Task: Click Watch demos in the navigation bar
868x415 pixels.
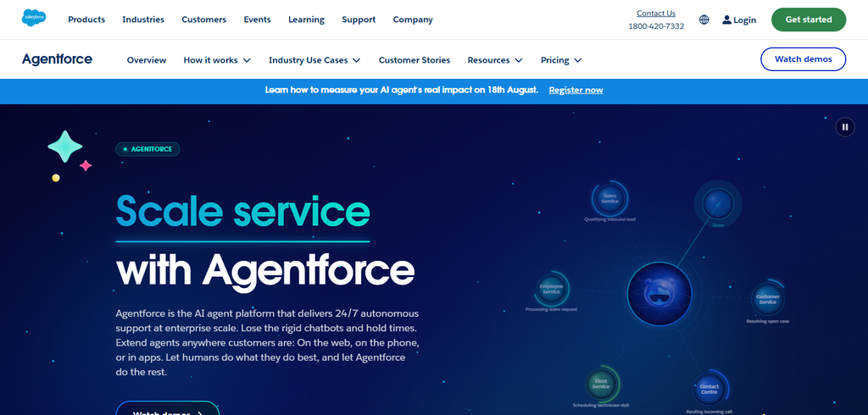Action: (803, 59)
